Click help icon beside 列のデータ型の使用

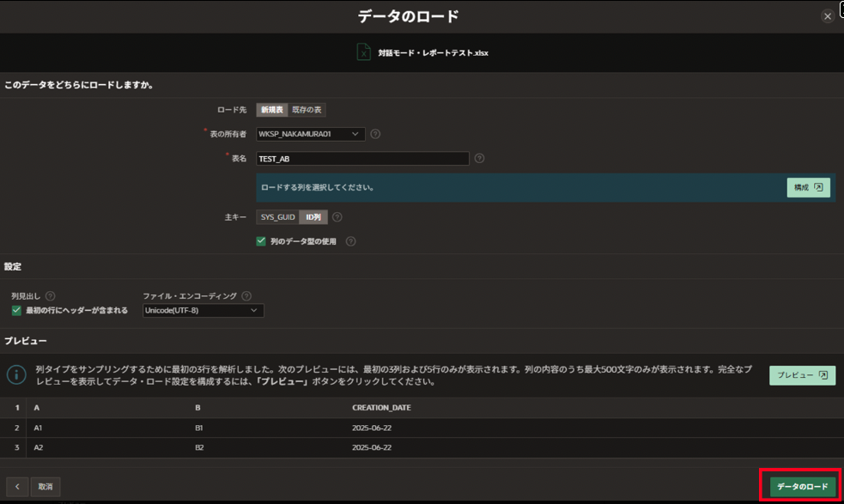(x=351, y=241)
